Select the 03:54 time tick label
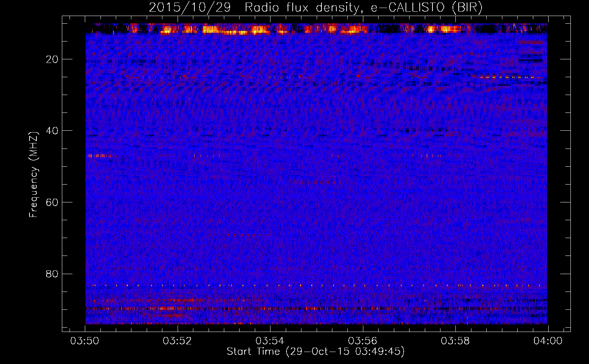Screen dimensions: 589x364 270,341
